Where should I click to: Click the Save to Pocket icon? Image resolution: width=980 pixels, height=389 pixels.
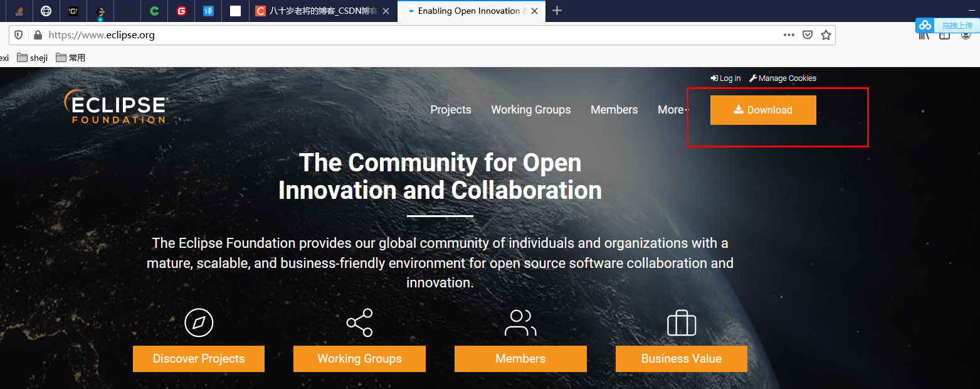point(808,35)
